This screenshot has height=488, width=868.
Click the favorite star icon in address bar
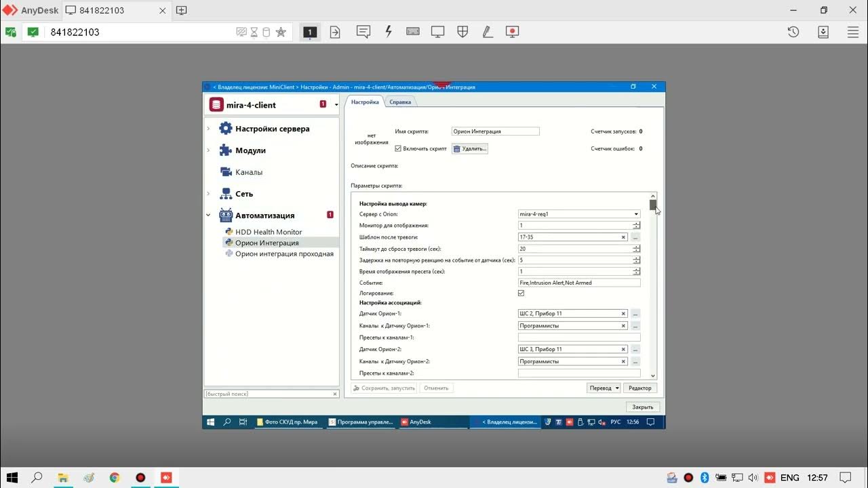pyautogui.click(x=281, y=32)
